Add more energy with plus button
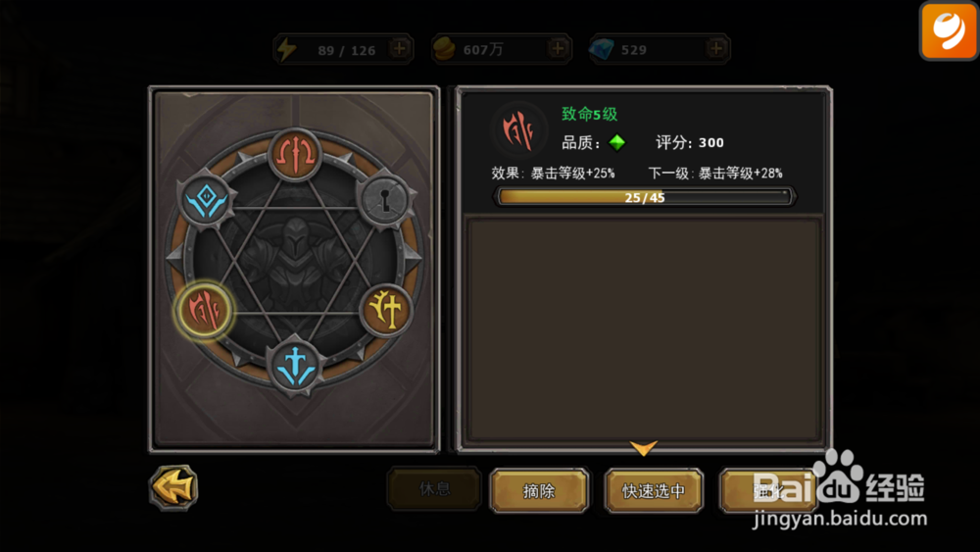The image size is (980, 552). 400,48
